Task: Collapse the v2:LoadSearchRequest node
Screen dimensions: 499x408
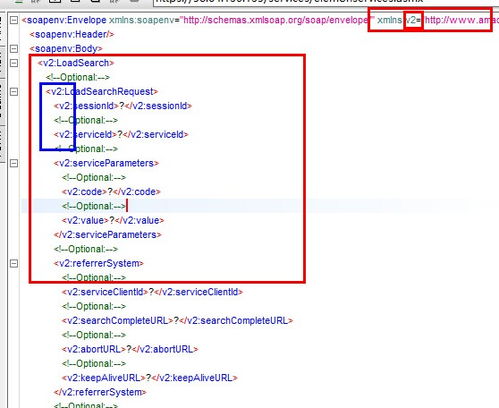Action: click(x=14, y=92)
